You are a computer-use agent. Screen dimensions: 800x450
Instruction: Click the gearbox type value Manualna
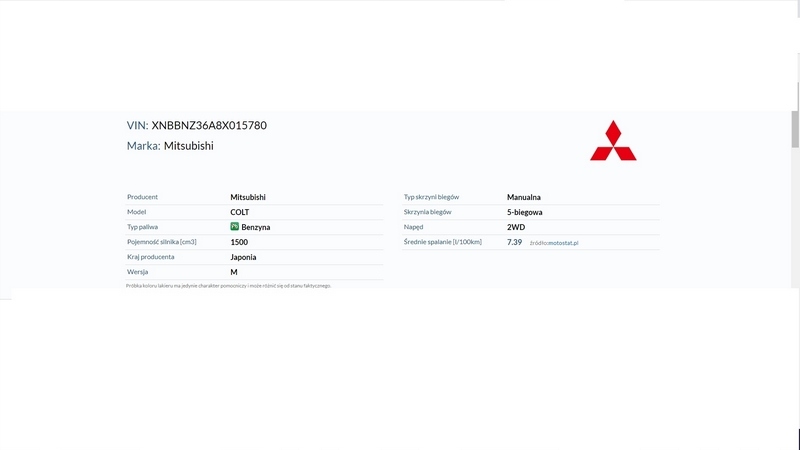click(x=524, y=197)
